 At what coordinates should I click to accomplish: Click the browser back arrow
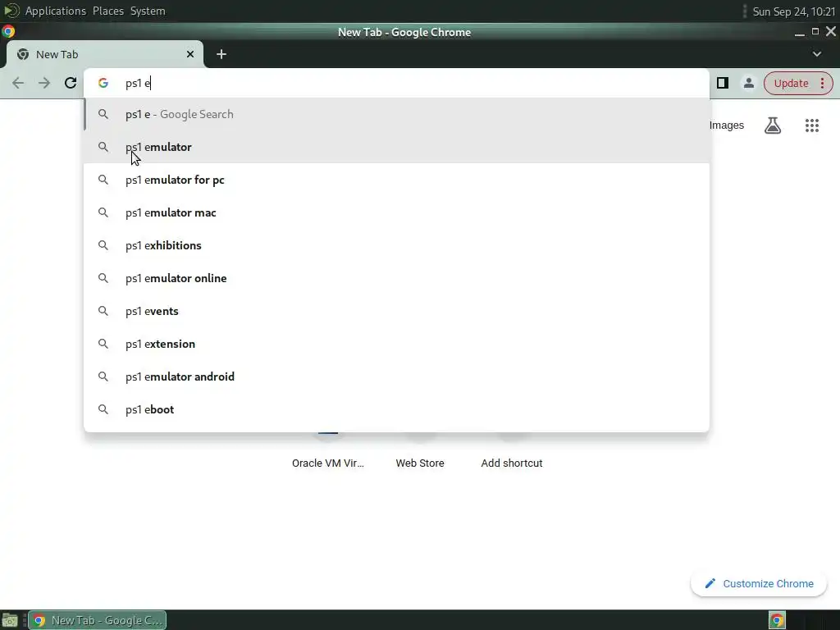pos(18,83)
